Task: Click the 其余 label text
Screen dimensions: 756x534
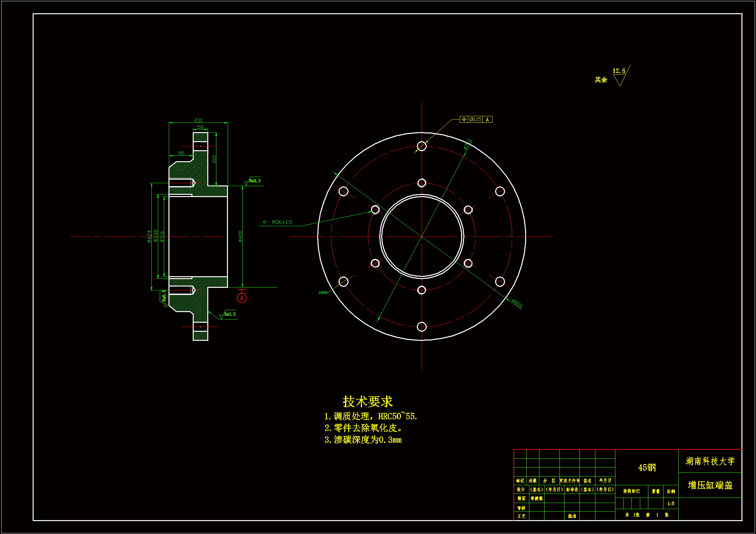Action: click(x=600, y=80)
